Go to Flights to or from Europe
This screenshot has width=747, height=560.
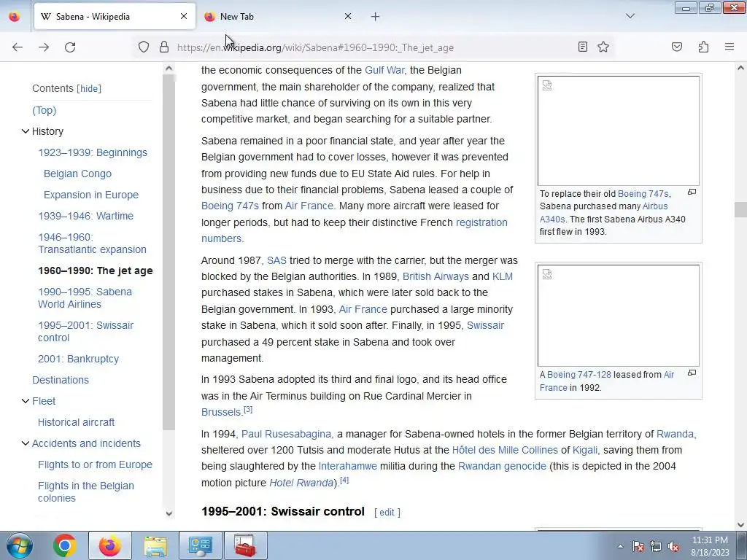click(x=96, y=464)
